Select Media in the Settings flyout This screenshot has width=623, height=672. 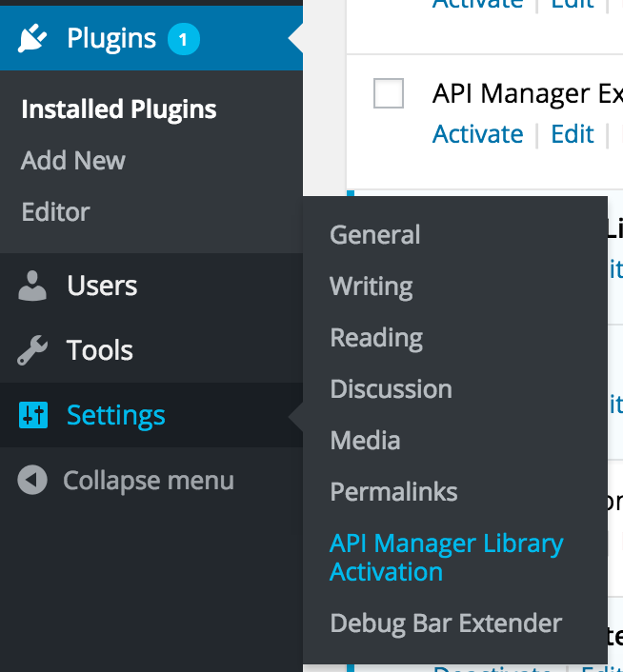pyautogui.click(x=365, y=441)
